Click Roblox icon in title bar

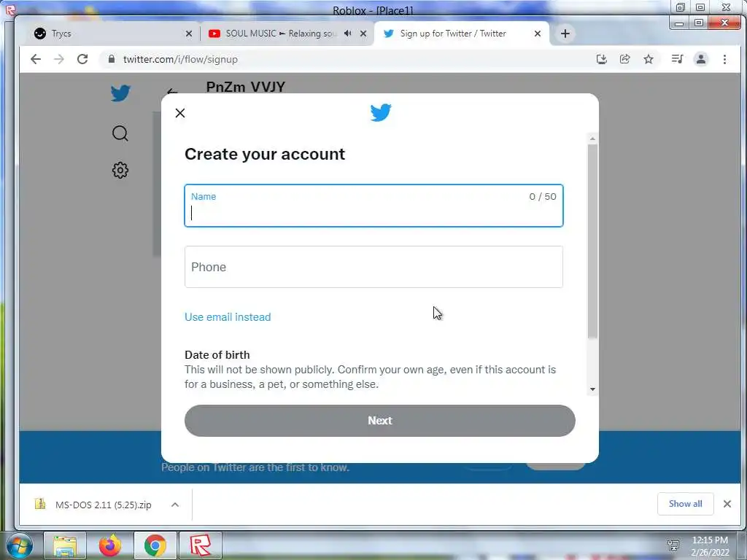9,9
